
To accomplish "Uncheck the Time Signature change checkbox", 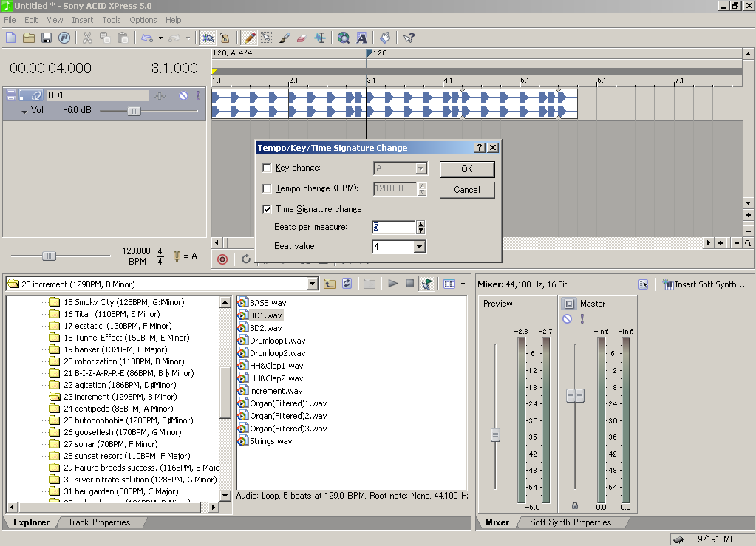I will 267,209.
